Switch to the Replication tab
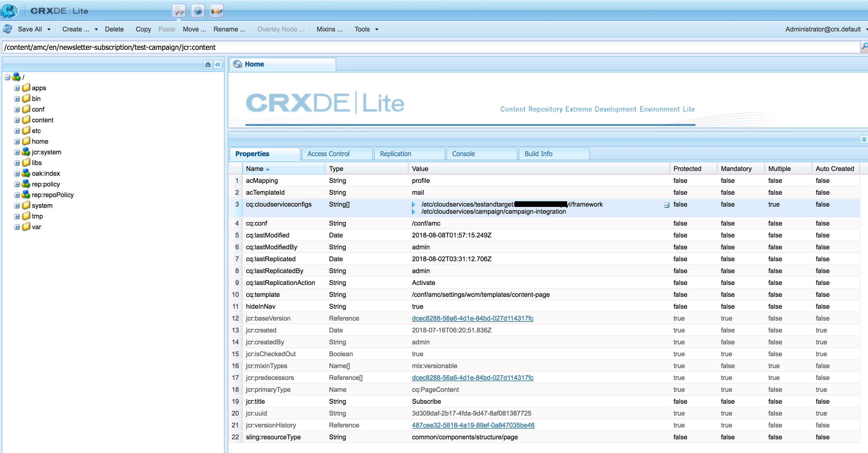The width and height of the screenshot is (868, 453). [x=395, y=154]
